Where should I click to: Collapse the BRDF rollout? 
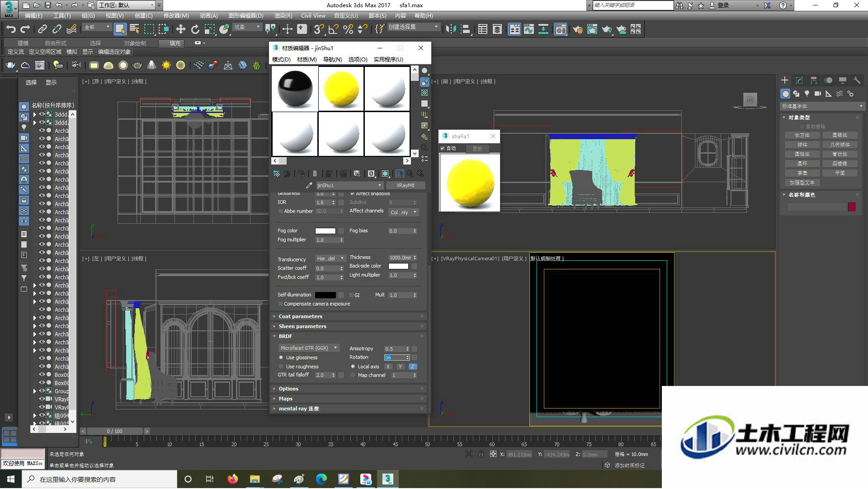point(348,336)
